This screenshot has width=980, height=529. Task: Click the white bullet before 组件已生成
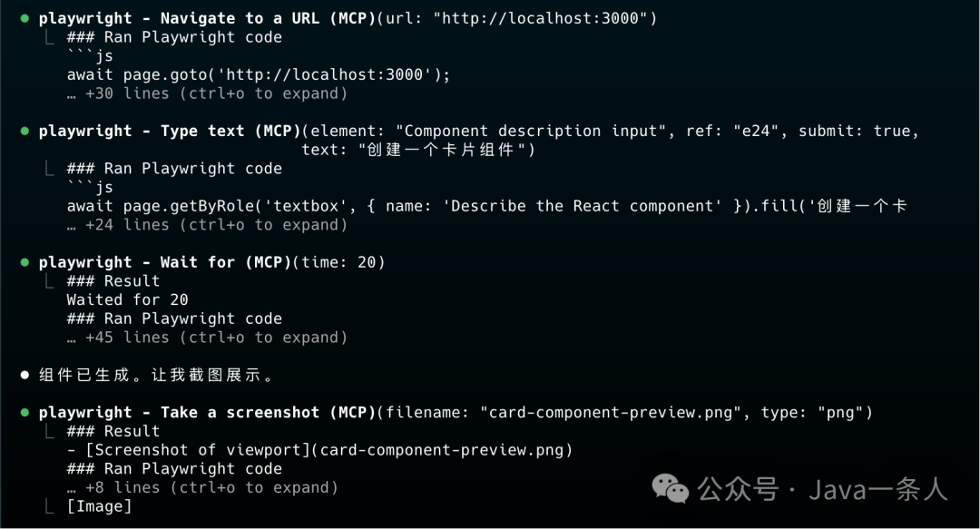pos(24,375)
